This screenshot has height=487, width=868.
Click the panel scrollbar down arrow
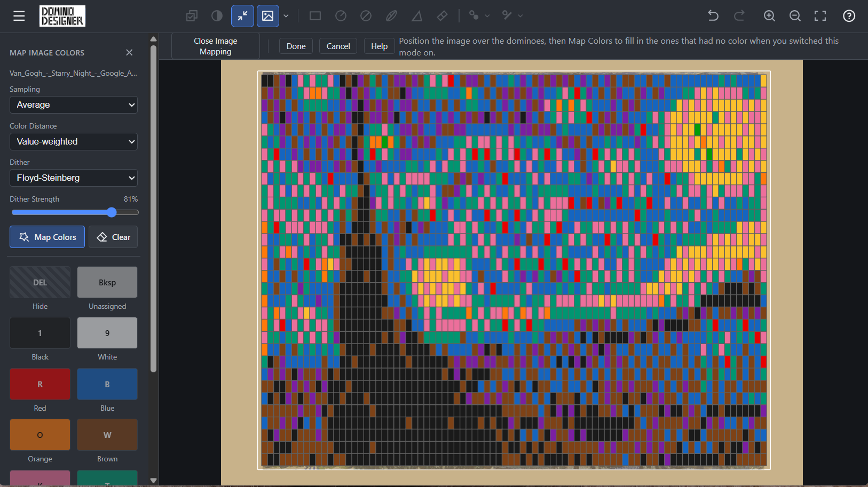pos(154,481)
